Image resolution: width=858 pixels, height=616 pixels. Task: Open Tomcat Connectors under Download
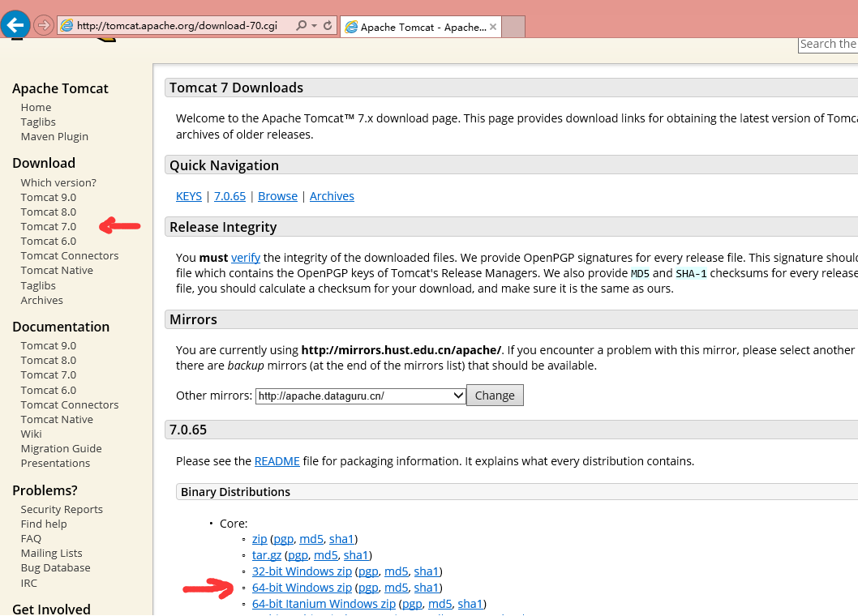pyautogui.click(x=70, y=256)
